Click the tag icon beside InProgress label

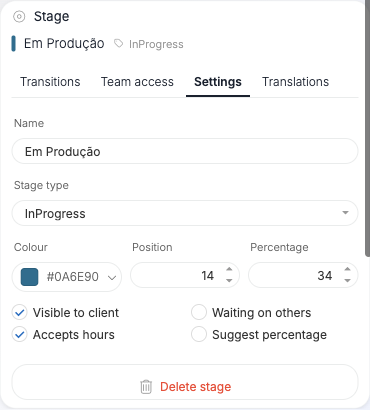point(118,44)
